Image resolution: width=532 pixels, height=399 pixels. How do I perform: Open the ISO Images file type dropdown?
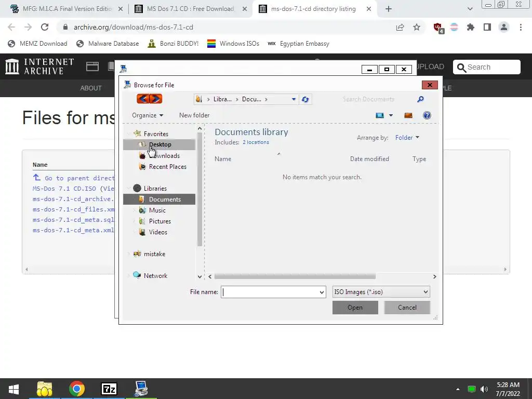381,292
